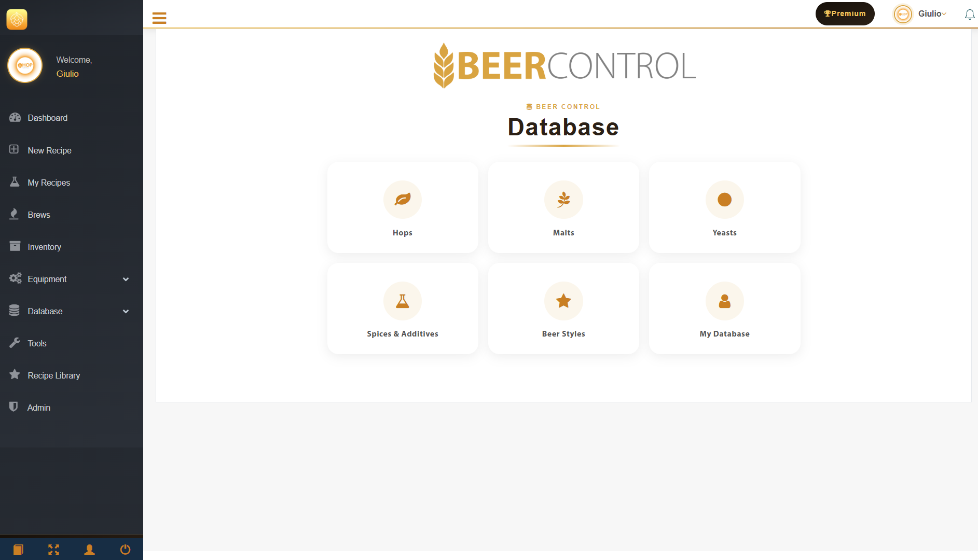Viewport: 978px width, 560px height.
Task: Open the notifications bell
Action: click(969, 14)
